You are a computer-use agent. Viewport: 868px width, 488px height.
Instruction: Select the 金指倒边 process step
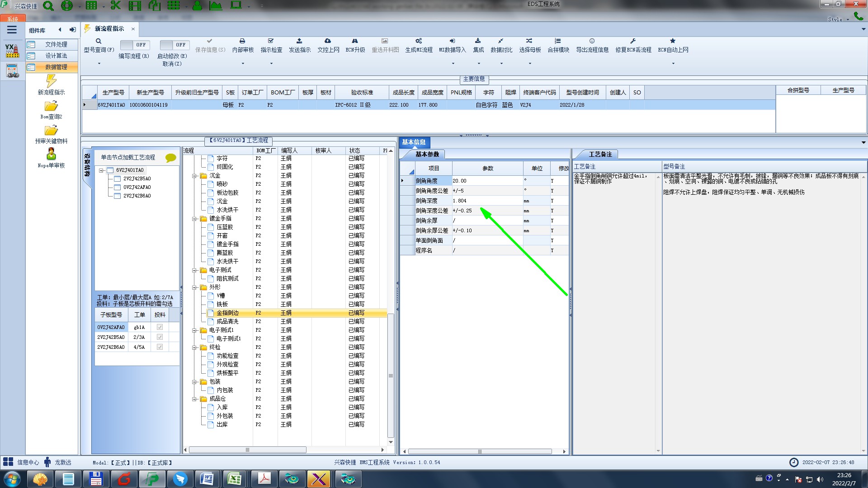tap(227, 313)
